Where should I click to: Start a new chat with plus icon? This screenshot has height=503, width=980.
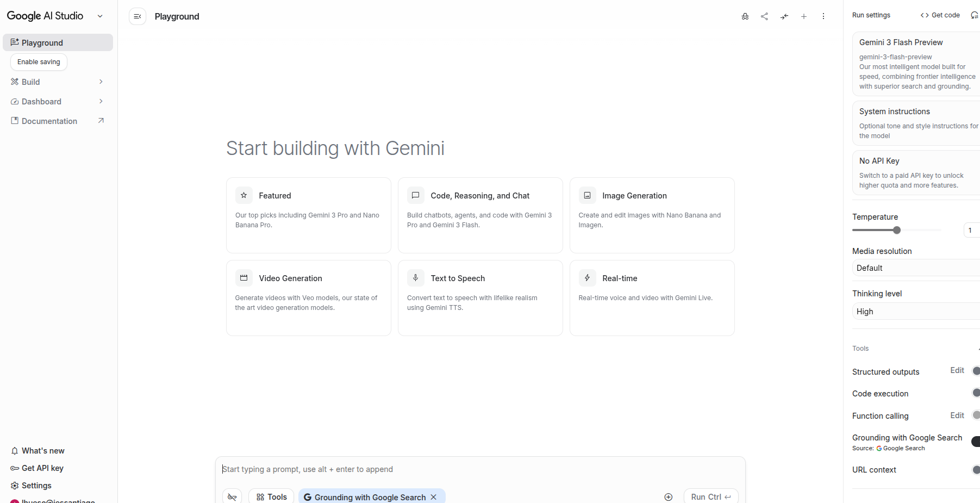(x=803, y=16)
